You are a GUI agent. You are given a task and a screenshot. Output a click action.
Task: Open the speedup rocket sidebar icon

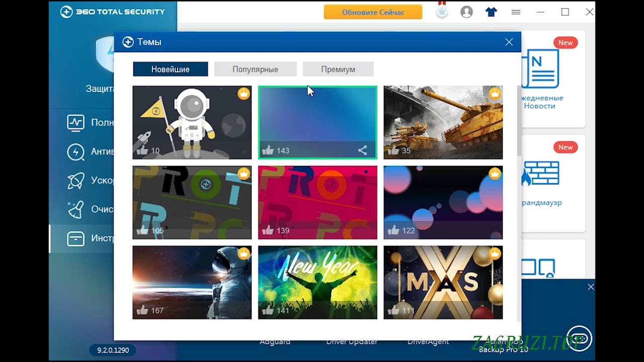pos(76,180)
